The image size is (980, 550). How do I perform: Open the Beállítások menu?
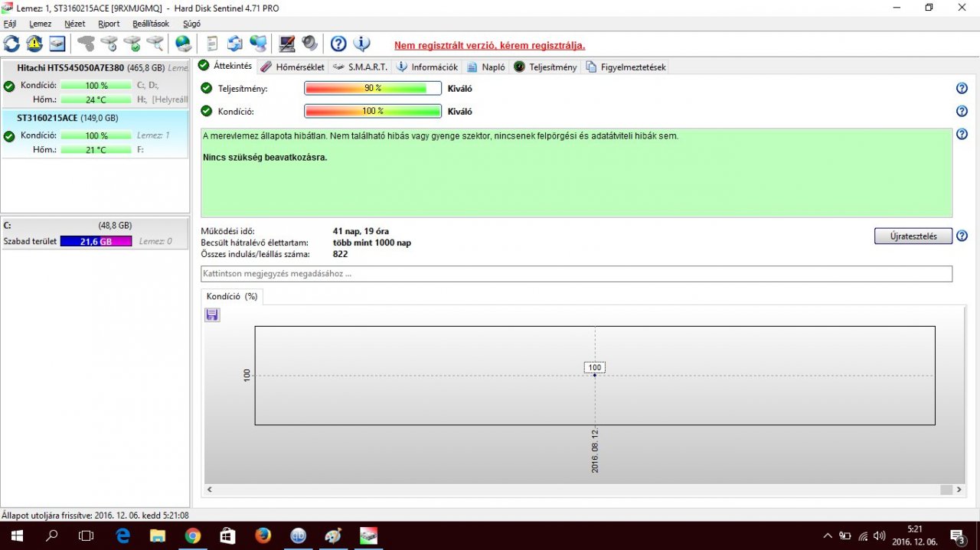(x=151, y=24)
